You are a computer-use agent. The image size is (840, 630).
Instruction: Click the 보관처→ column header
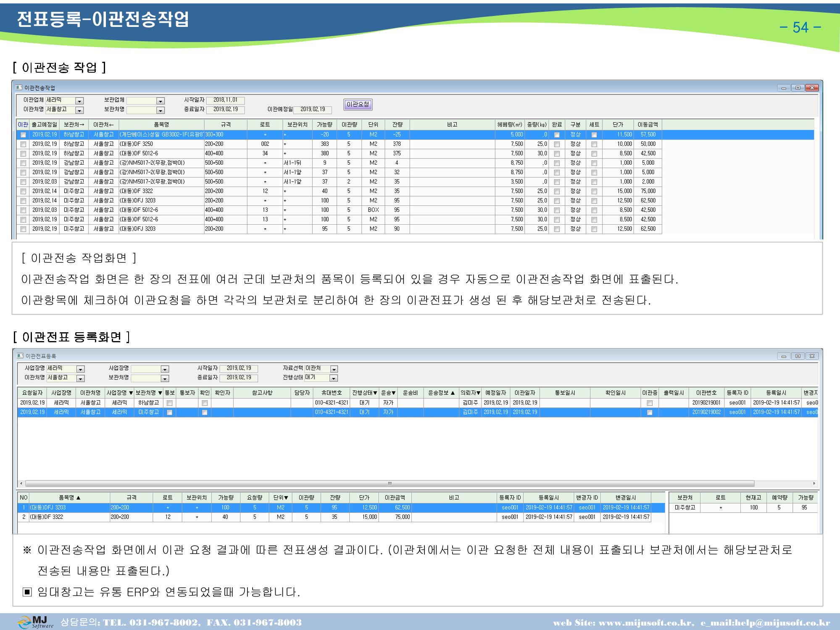[74, 125]
